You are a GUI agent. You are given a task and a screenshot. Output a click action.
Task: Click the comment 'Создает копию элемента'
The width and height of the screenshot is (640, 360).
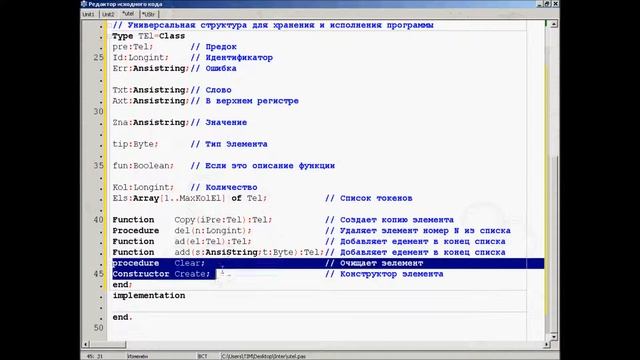point(397,220)
